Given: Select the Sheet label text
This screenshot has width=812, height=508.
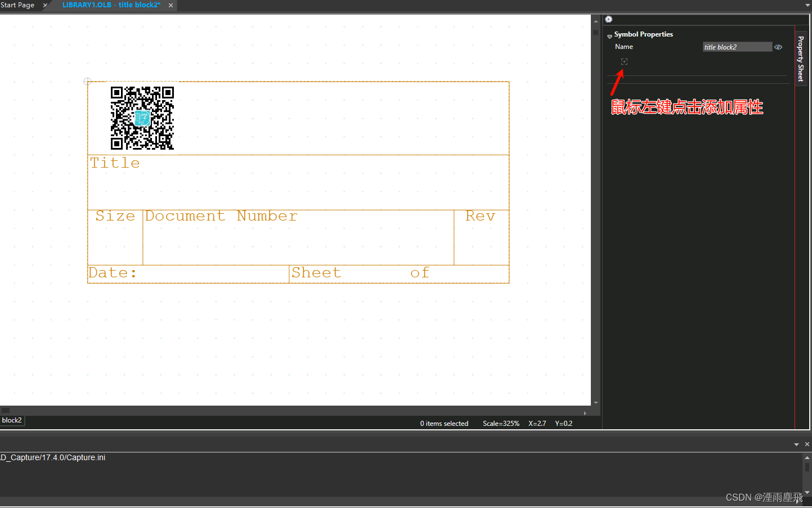Looking at the screenshot, I should (316, 273).
